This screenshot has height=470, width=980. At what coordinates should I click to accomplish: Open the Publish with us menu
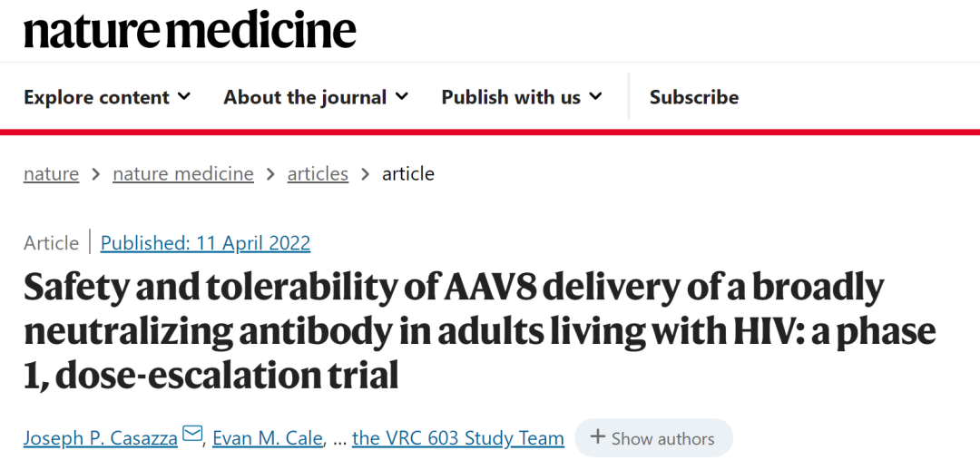tap(511, 97)
